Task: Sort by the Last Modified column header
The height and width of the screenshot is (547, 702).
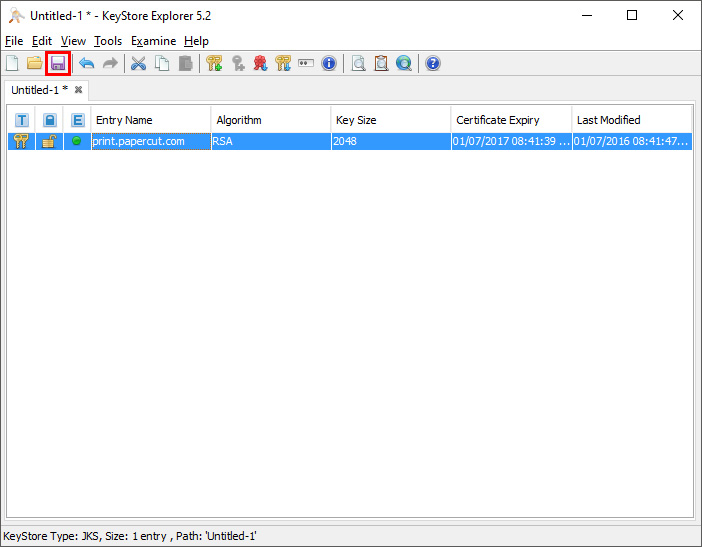Action: (x=632, y=120)
